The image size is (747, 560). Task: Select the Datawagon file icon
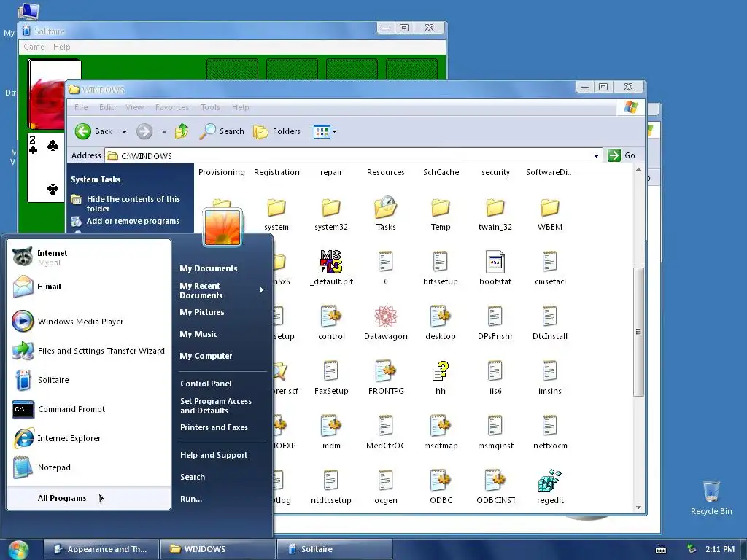386,316
